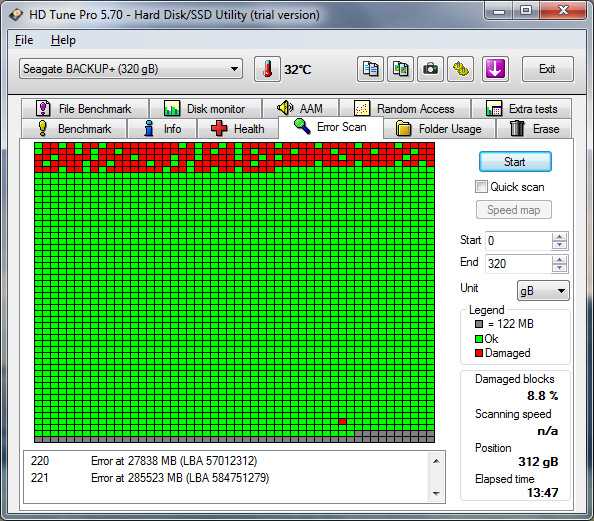Image resolution: width=594 pixels, height=521 pixels.
Task: Decrease the End value with down arrow
Action: 560,268
